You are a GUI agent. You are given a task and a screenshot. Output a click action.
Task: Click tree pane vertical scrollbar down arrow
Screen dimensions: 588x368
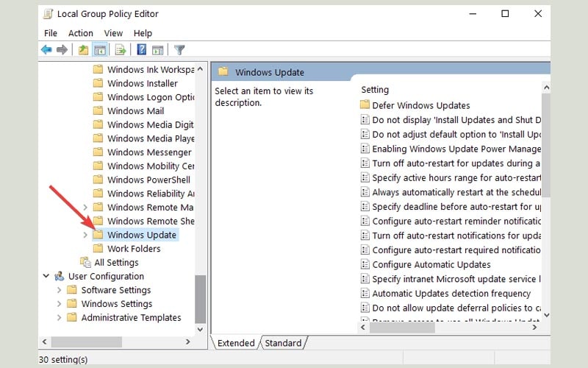(200, 329)
